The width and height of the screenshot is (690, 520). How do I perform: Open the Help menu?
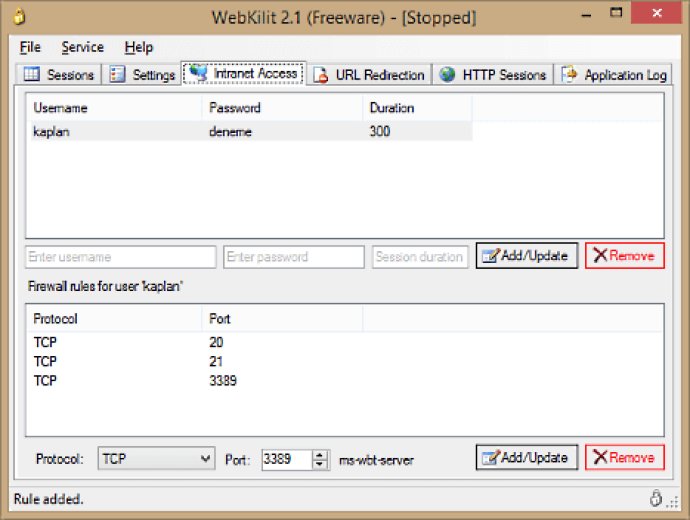[139, 47]
